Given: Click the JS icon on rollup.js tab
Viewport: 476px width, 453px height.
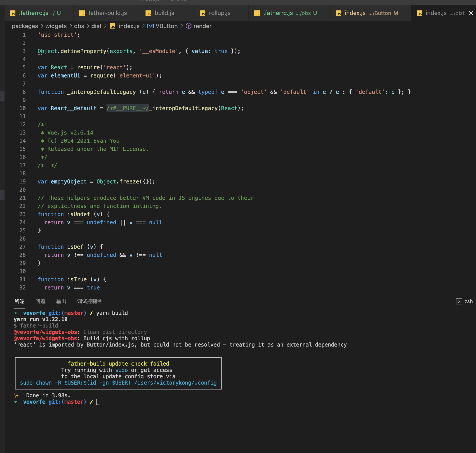Looking at the screenshot, I should [203, 13].
